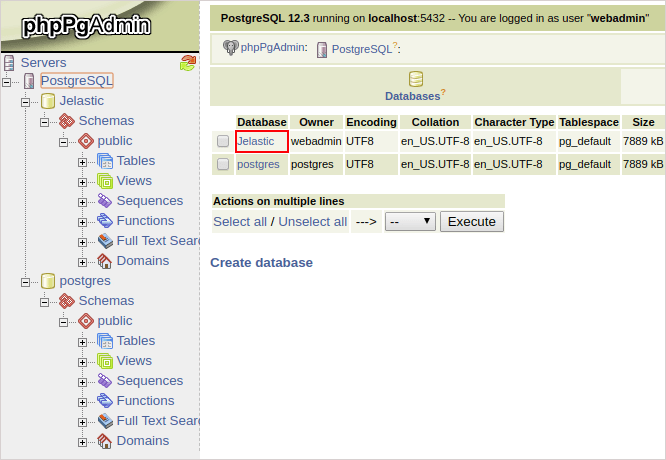Screen dimensions: 666x460
Task: Open the Jelastic database link in table
Action: [x=256, y=141]
